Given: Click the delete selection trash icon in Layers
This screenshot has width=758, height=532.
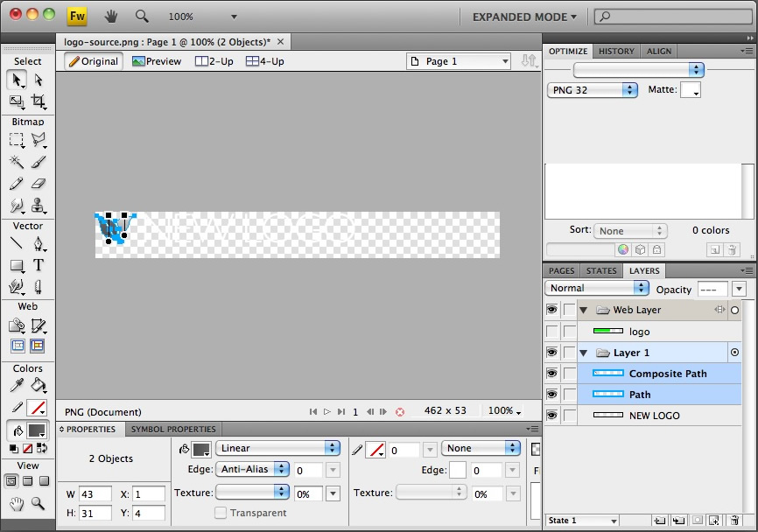Looking at the screenshot, I should 733,521.
